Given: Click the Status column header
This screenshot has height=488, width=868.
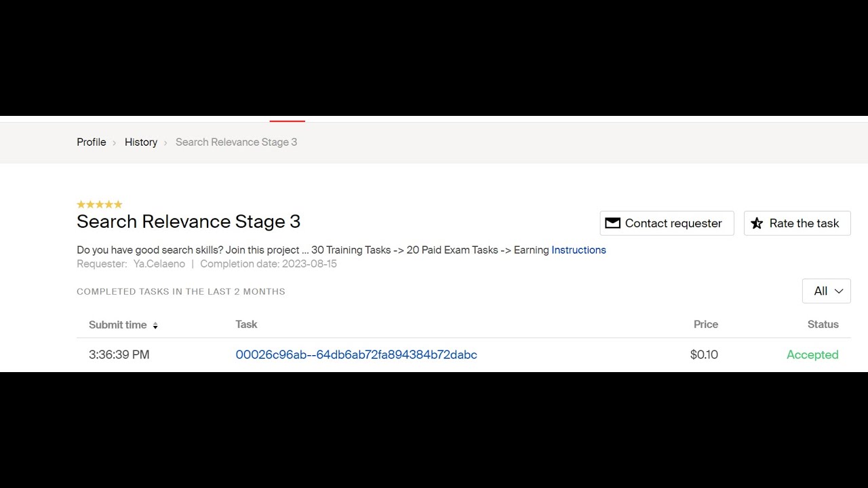Looking at the screenshot, I should pos(823,325).
